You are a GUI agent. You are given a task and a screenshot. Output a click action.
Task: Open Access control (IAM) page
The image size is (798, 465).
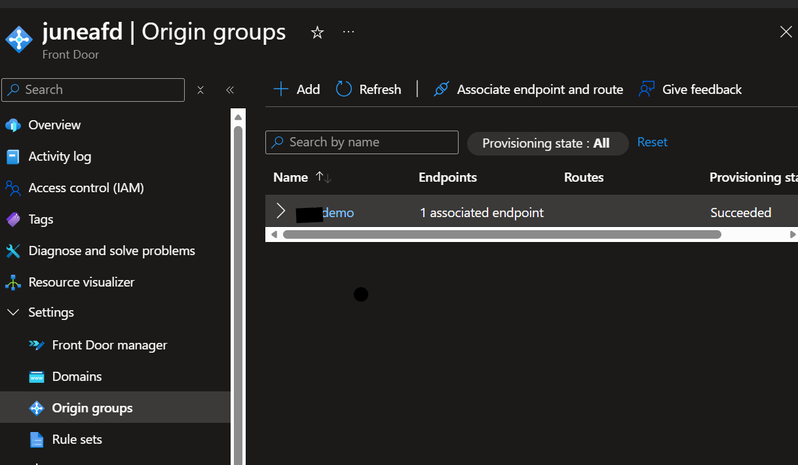tap(86, 188)
